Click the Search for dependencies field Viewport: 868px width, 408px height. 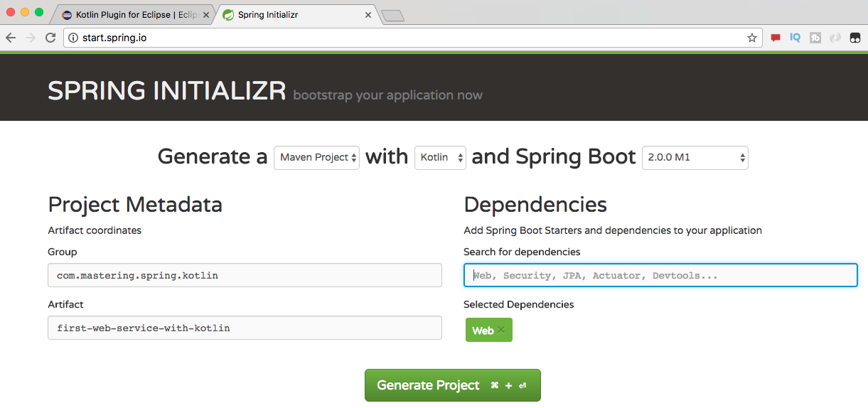click(x=660, y=275)
